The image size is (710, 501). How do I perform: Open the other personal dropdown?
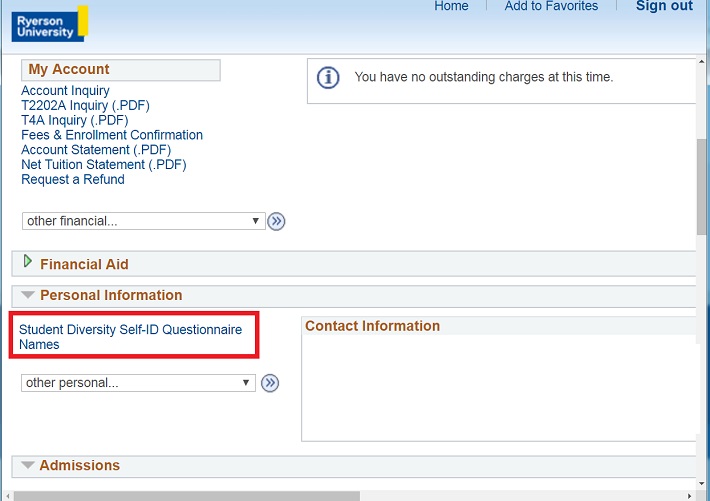138,383
